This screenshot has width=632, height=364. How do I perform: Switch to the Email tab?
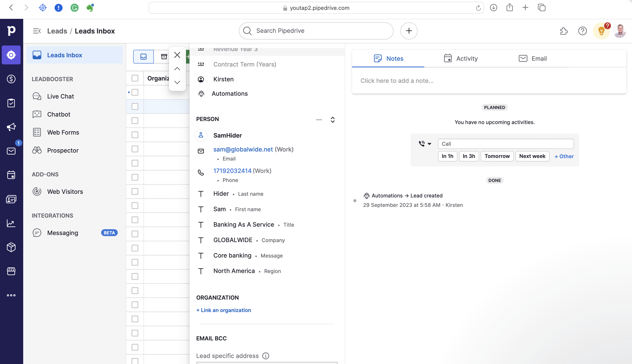coord(533,59)
